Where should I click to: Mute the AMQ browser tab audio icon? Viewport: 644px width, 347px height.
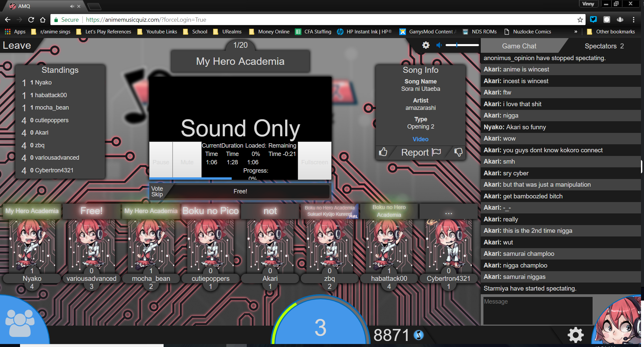[x=72, y=6]
